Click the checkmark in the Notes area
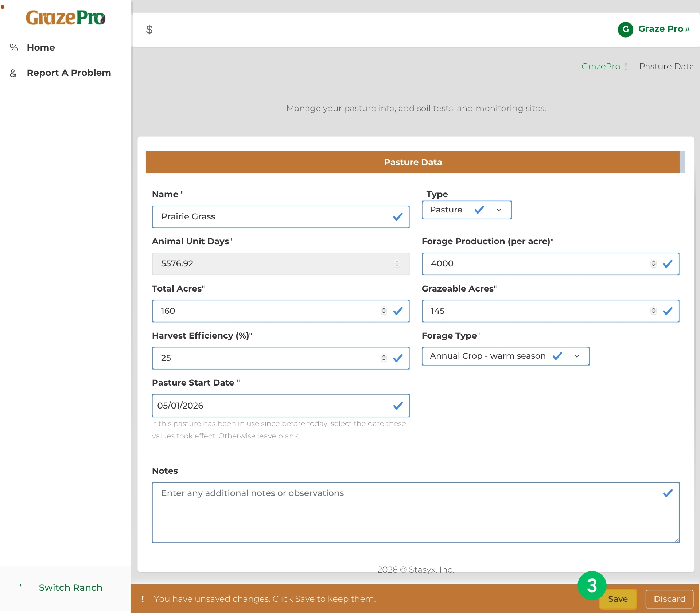The height and width of the screenshot is (613, 700). (x=668, y=493)
